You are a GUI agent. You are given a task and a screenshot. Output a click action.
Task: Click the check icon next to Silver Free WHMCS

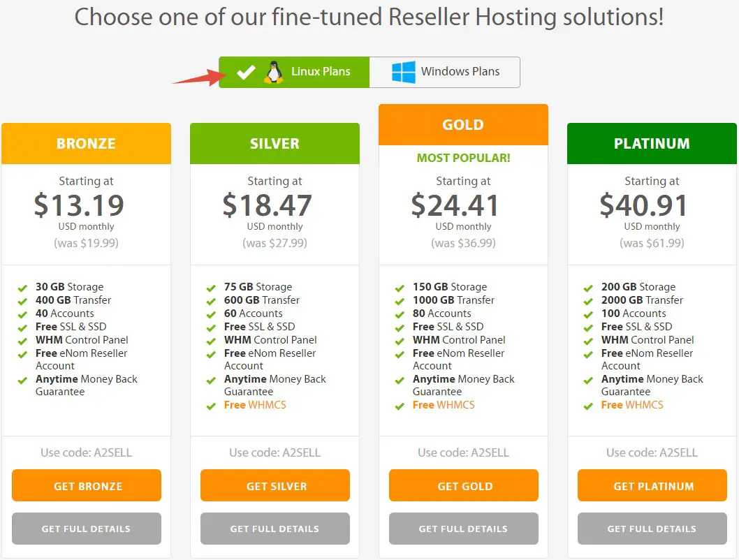pyautogui.click(x=211, y=406)
